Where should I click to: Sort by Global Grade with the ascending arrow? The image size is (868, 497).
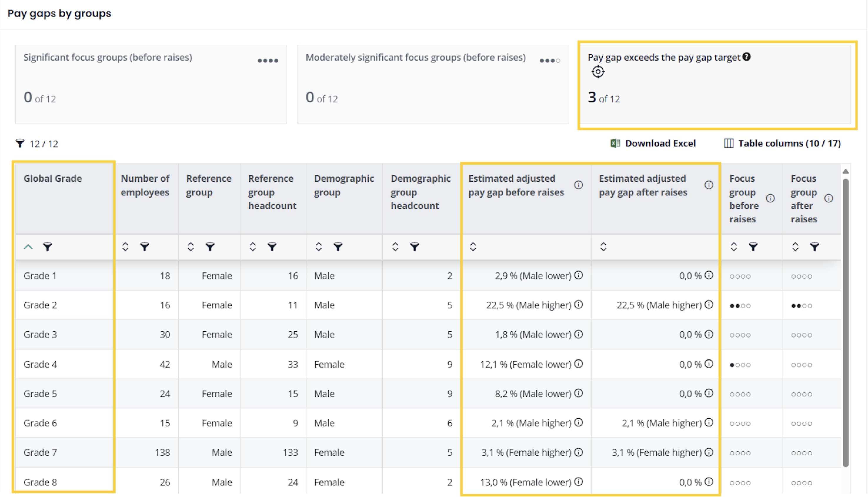point(28,246)
